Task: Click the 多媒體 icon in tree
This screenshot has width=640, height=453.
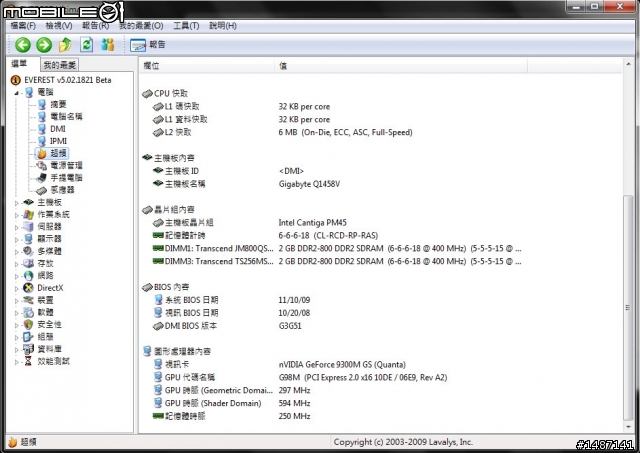Action: (28, 251)
